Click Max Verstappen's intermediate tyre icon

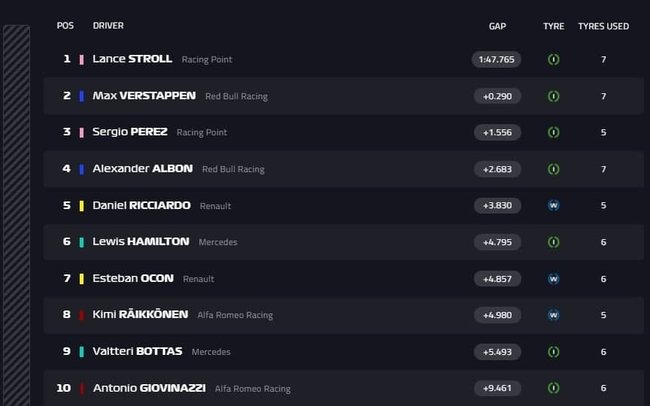553,96
